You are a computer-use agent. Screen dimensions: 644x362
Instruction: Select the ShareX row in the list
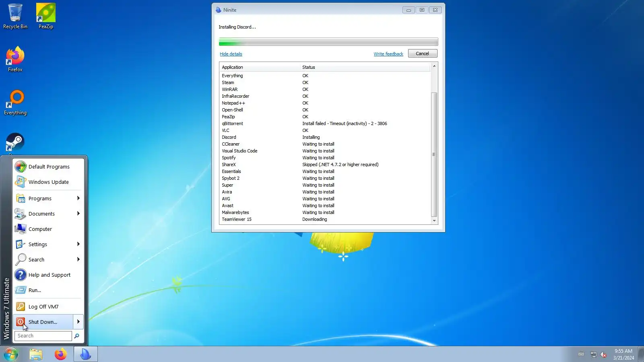325,165
